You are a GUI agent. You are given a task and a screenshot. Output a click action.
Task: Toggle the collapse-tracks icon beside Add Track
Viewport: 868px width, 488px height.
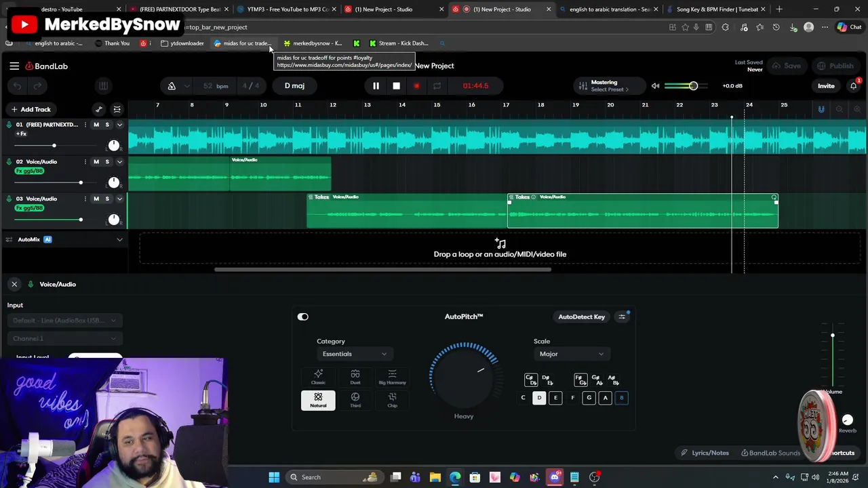coord(117,109)
